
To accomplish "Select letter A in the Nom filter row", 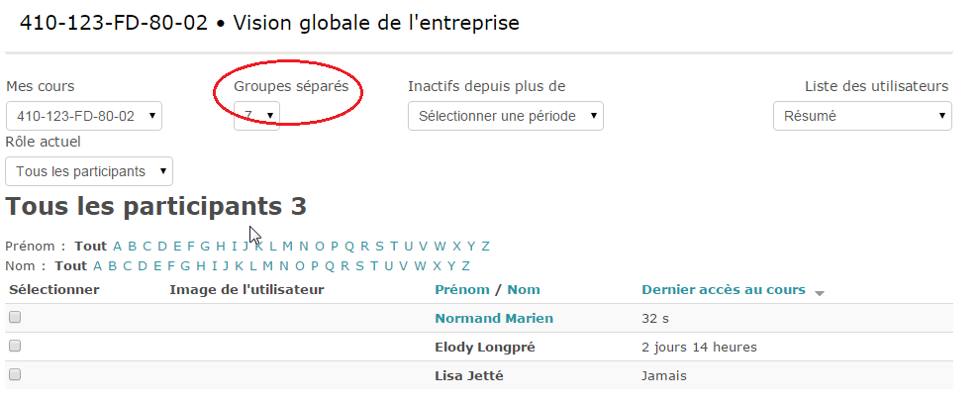I will [x=97, y=265].
